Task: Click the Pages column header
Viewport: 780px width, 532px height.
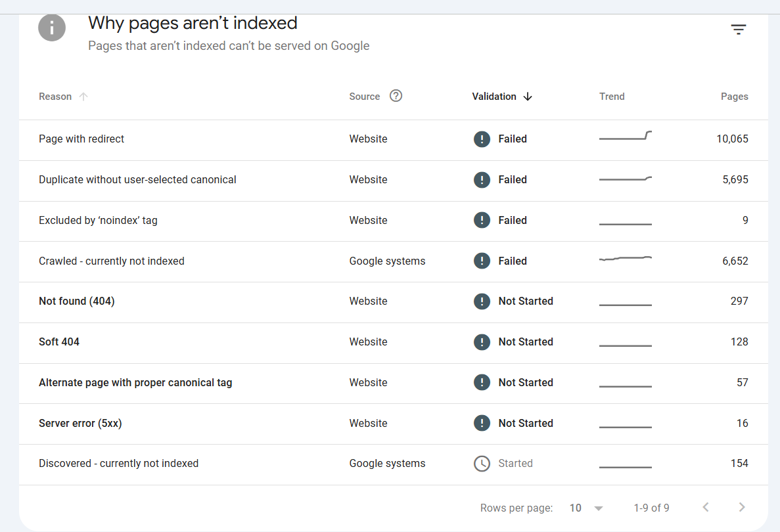Action: (x=734, y=97)
